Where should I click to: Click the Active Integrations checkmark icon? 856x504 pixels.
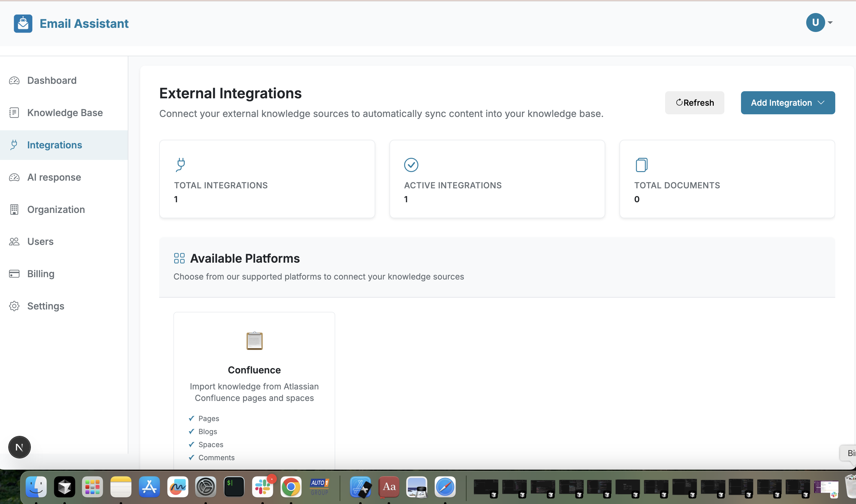pos(411,165)
